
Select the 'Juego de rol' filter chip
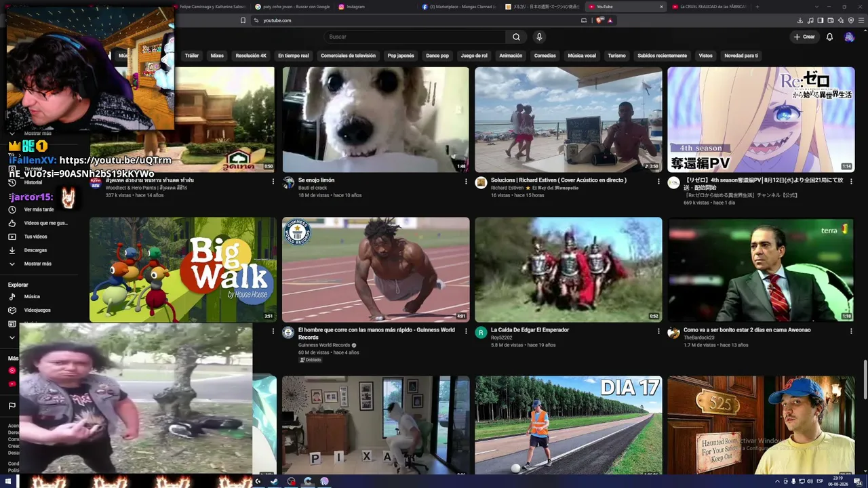coord(474,56)
